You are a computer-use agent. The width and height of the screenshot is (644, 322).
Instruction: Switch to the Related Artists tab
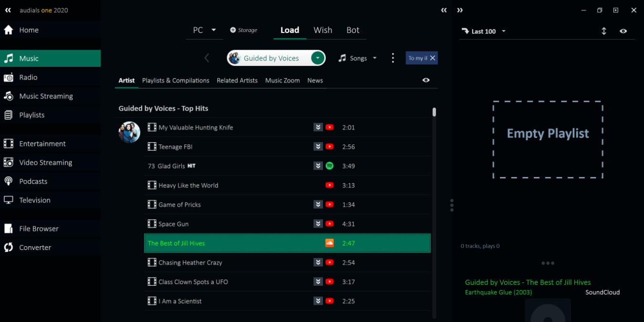pos(237,81)
